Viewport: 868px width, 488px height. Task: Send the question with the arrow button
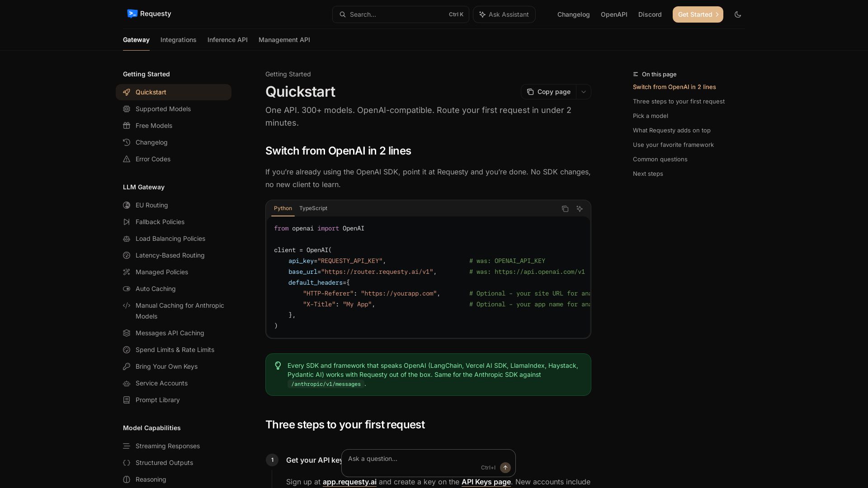[505, 468]
